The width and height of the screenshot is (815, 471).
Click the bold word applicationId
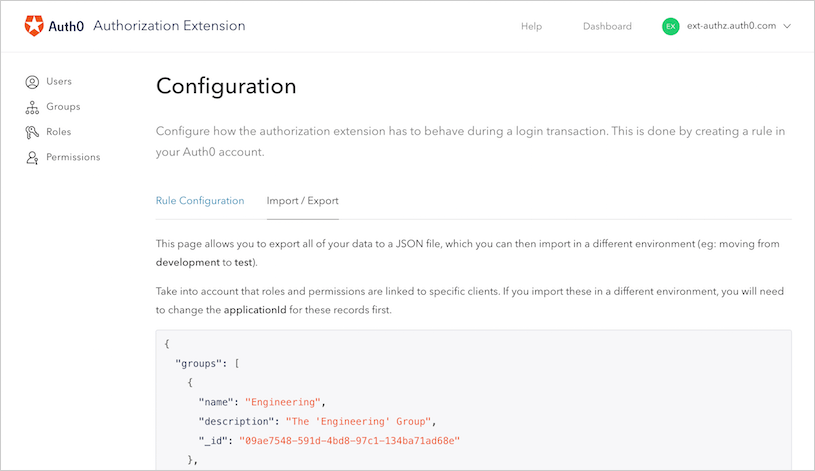tap(255, 310)
